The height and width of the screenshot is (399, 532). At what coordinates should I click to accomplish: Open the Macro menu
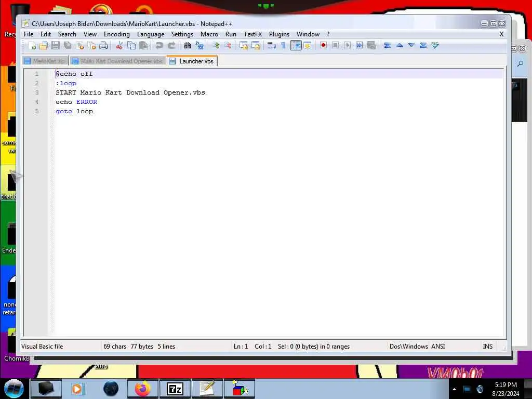[x=209, y=34]
